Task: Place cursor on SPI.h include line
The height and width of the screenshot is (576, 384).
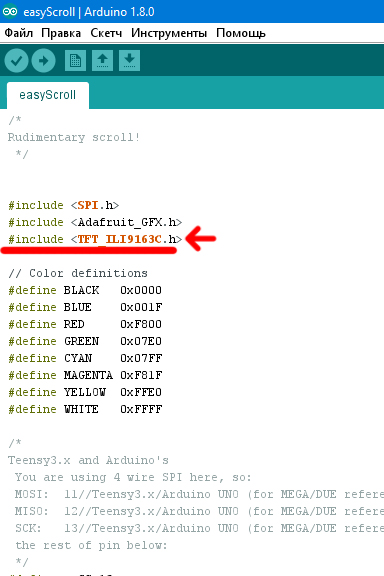Action: click(x=64, y=205)
